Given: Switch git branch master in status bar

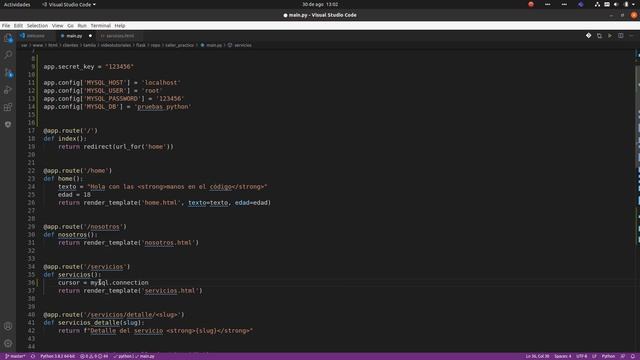Looking at the screenshot, I should point(15,356).
